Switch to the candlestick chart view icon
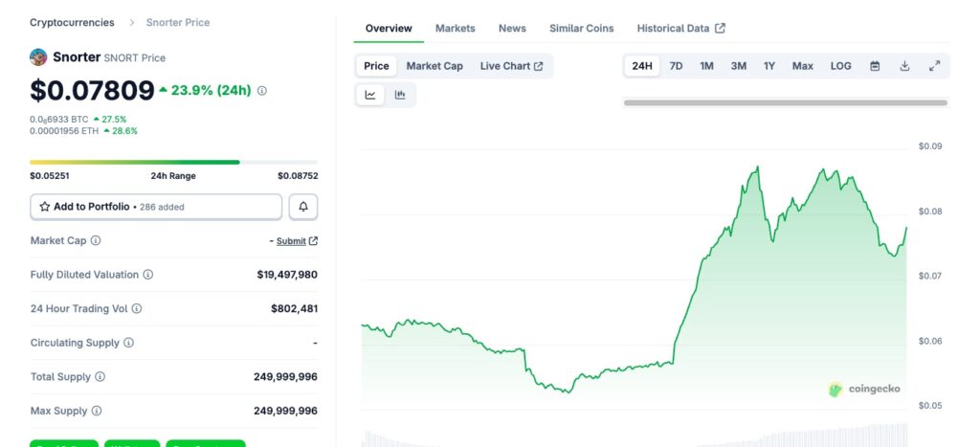Viewport: 980px width, 447px height. tap(400, 95)
